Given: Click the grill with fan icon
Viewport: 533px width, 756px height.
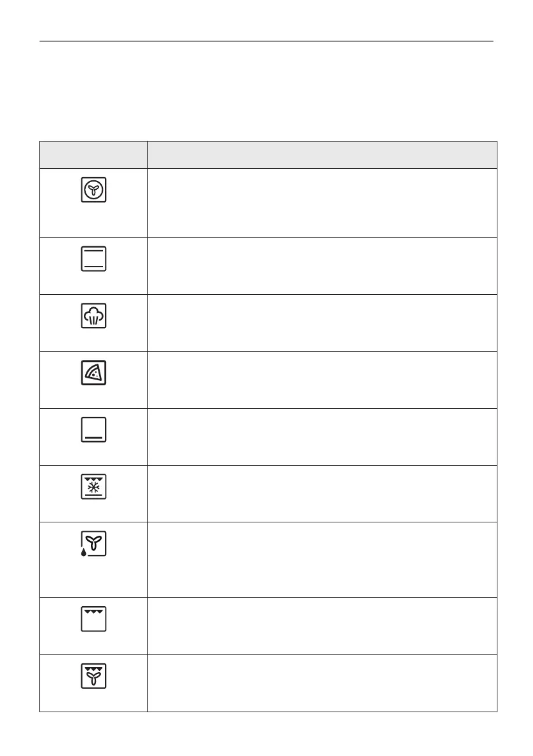Looking at the screenshot, I should pos(93,676).
